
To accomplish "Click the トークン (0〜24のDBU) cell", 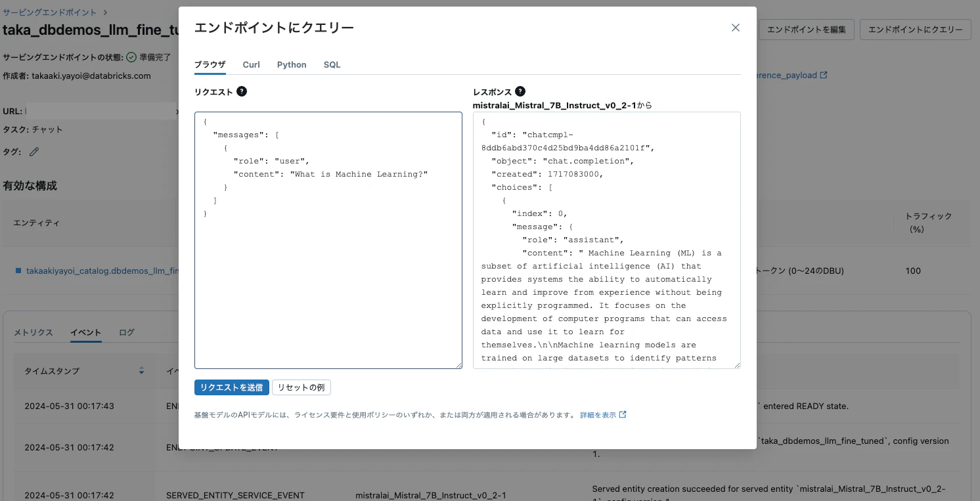I will pos(800,271).
